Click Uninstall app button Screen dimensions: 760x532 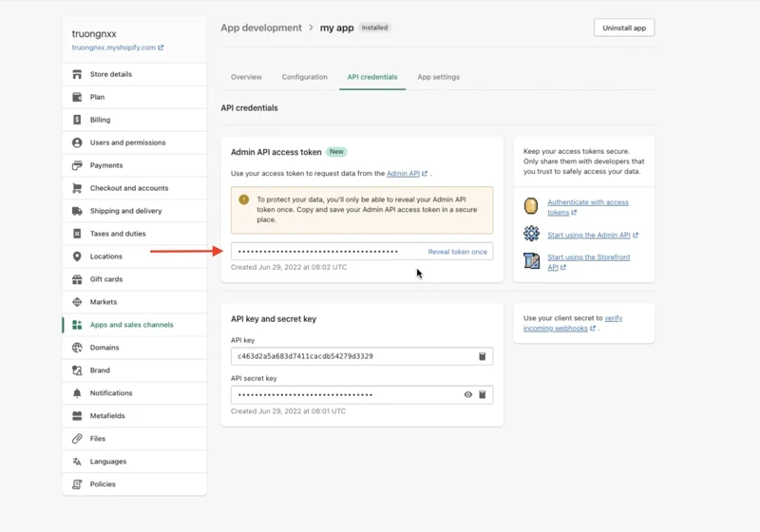[624, 28]
